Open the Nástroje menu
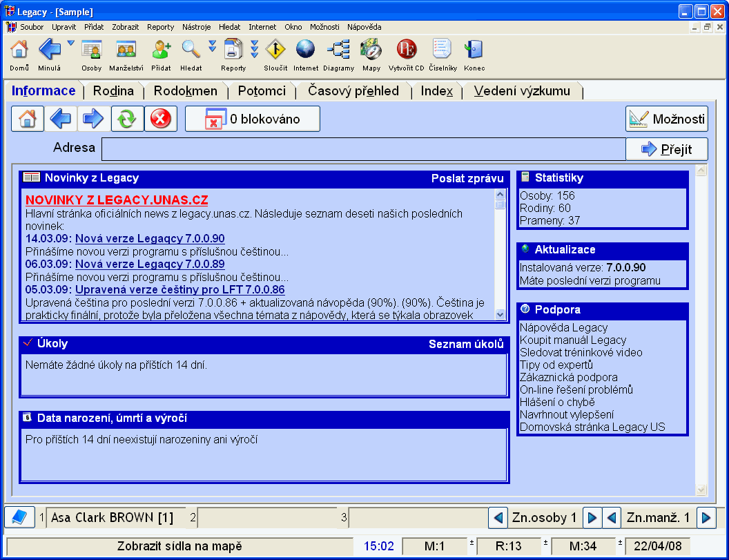The width and height of the screenshot is (729, 560). tap(197, 27)
